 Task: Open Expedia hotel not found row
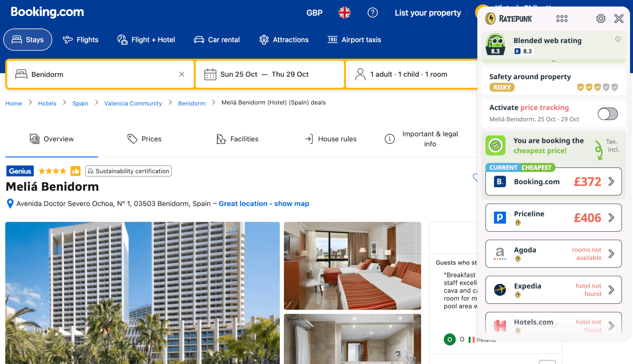click(554, 290)
